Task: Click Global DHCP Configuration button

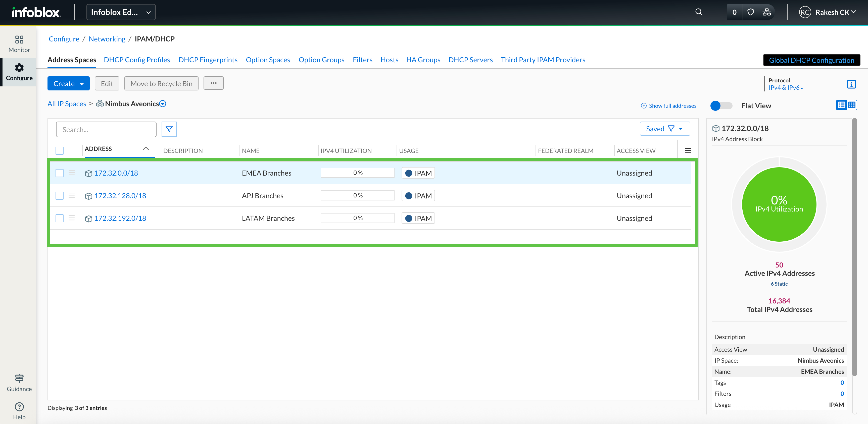Action: (x=811, y=60)
